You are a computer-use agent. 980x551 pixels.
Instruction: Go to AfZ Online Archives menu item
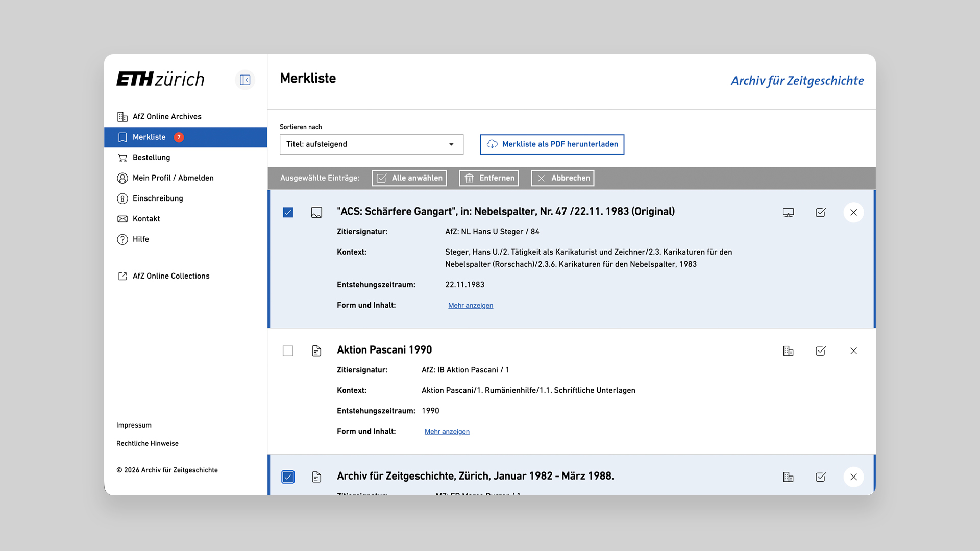[x=166, y=117]
